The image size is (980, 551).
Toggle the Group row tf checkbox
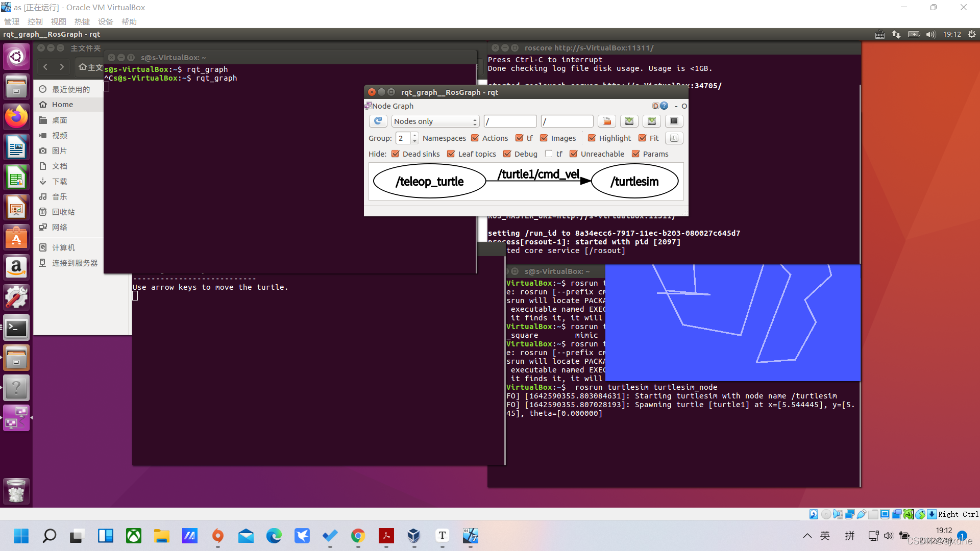[x=520, y=138]
